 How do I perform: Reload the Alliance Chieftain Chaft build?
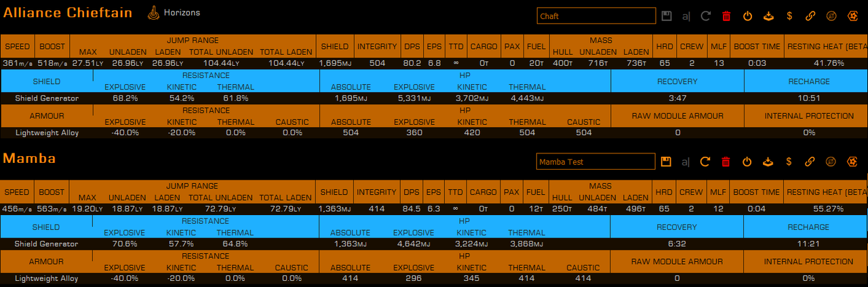705,16
